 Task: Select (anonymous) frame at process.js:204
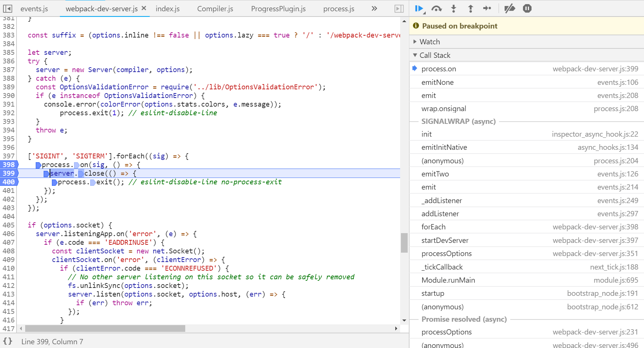(x=526, y=161)
